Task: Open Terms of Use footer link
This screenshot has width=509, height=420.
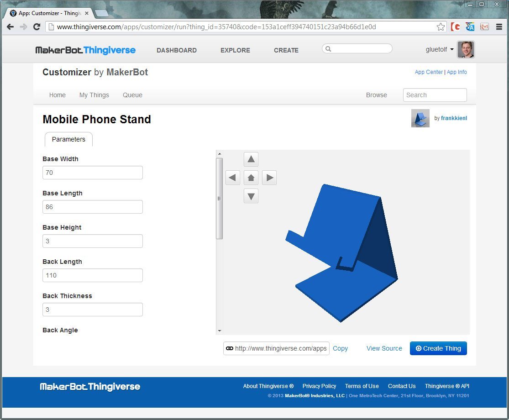Action: [x=362, y=386]
